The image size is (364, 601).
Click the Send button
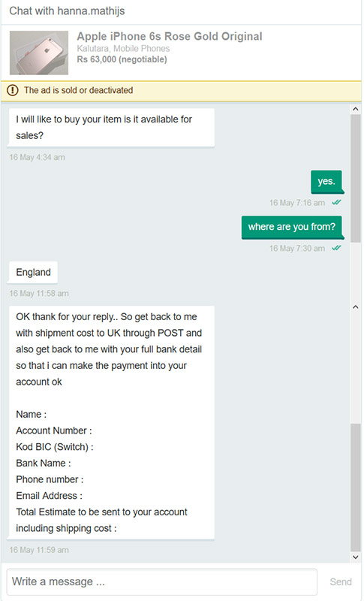click(x=340, y=581)
